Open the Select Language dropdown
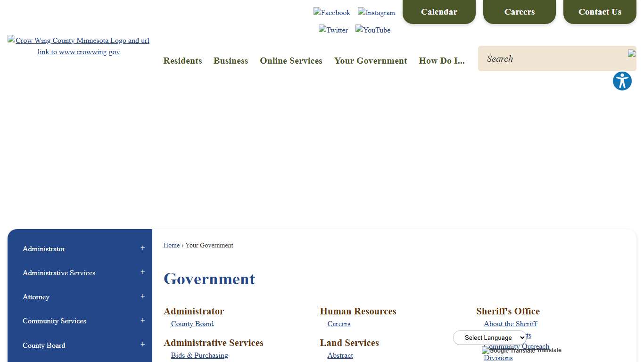This screenshot has height=362, width=644. point(489,337)
